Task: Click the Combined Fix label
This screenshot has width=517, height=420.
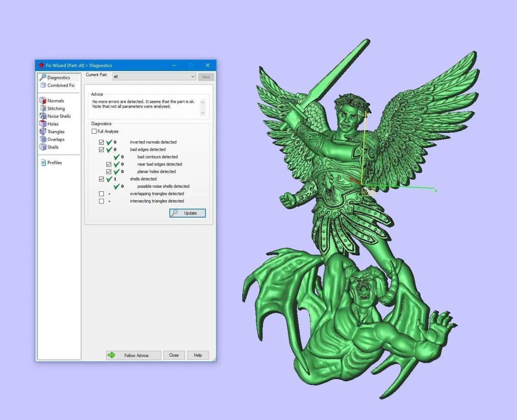Action: [x=61, y=85]
